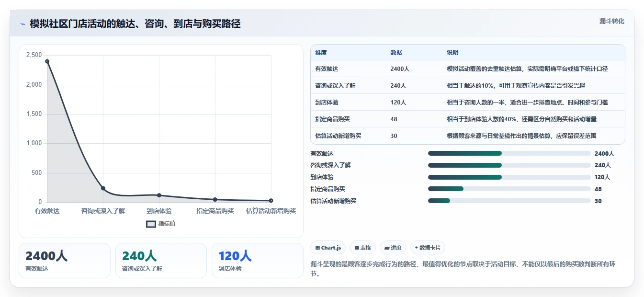Click the 数据 column header
This screenshot has width=644, height=297.
396,52
